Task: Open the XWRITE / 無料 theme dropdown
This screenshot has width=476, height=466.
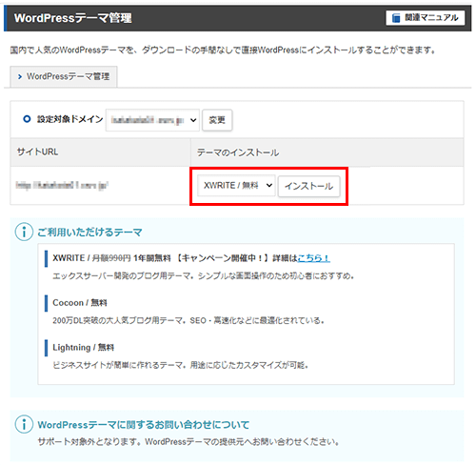Action: point(236,185)
